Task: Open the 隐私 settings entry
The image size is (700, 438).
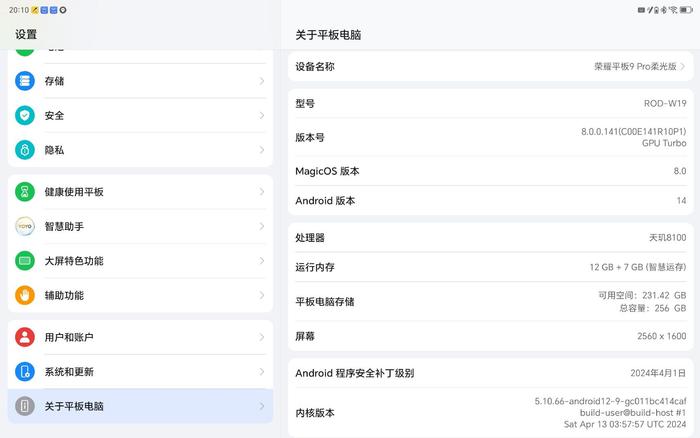Action: (x=140, y=150)
